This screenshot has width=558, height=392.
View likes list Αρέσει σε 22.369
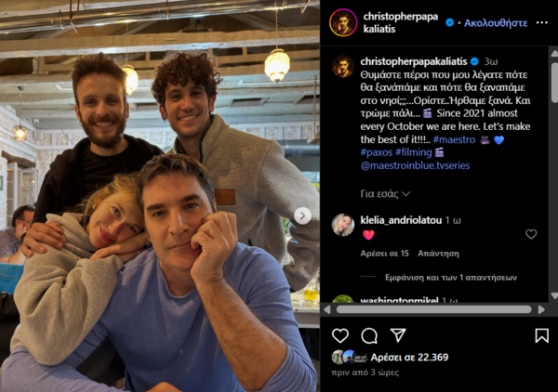click(409, 358)
